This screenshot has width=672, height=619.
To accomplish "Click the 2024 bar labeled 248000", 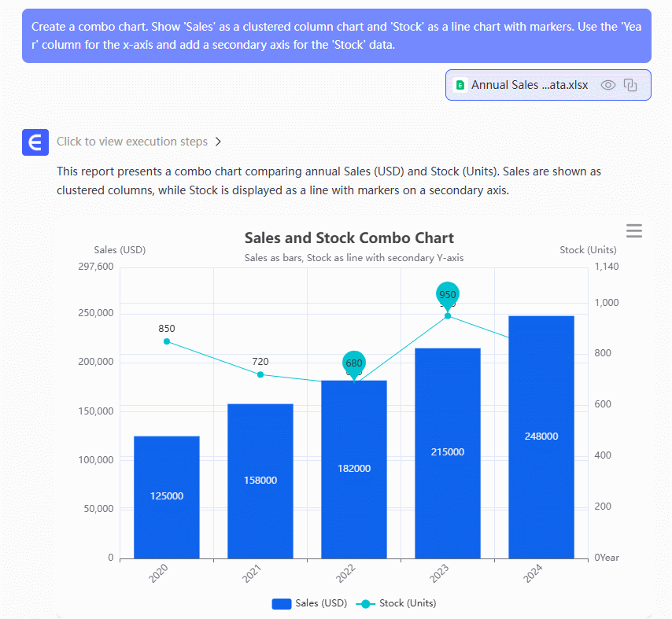I will tap(541, 437).
